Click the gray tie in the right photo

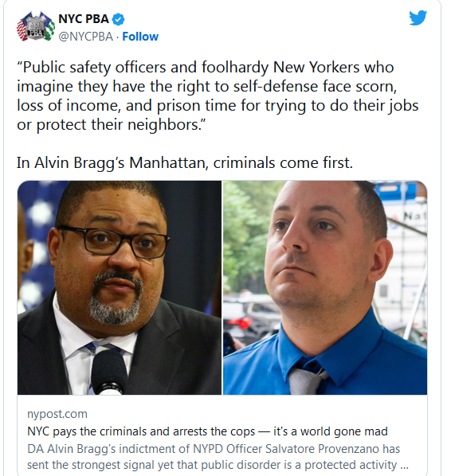click(x=306, y=381)
